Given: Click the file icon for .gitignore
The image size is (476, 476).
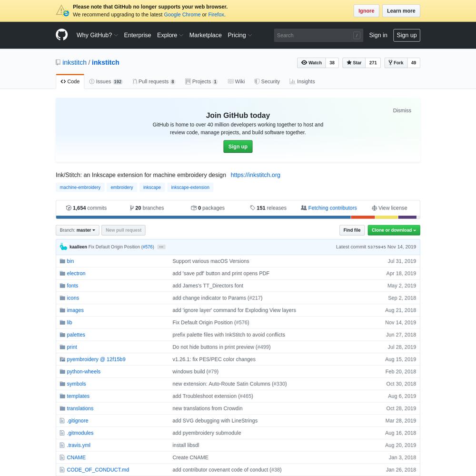Looking at the screenshot, I should (x=62, y=420).
